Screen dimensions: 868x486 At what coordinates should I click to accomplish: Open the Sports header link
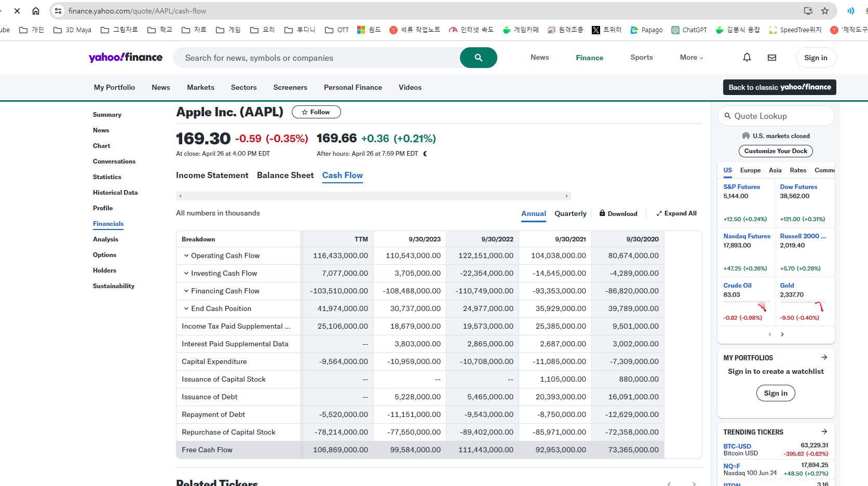click(642, 58)
